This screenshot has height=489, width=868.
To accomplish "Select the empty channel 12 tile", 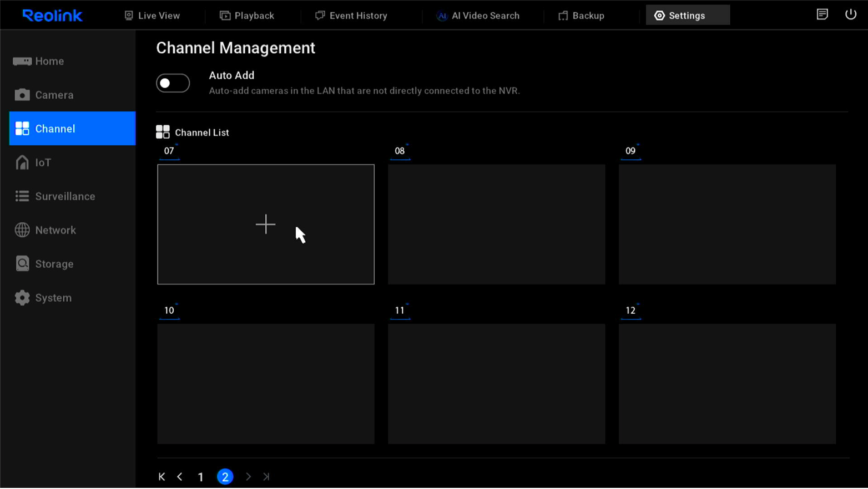I will 727,384.
